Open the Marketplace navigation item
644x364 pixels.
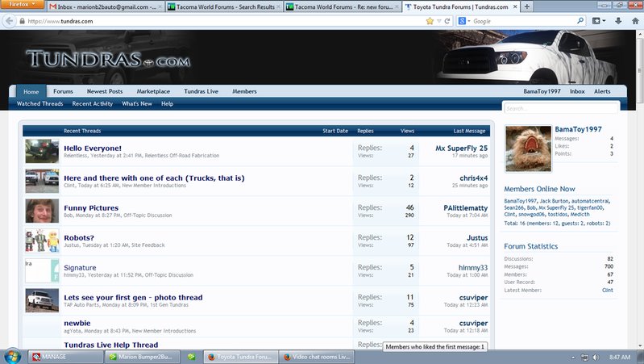(153, 91)
